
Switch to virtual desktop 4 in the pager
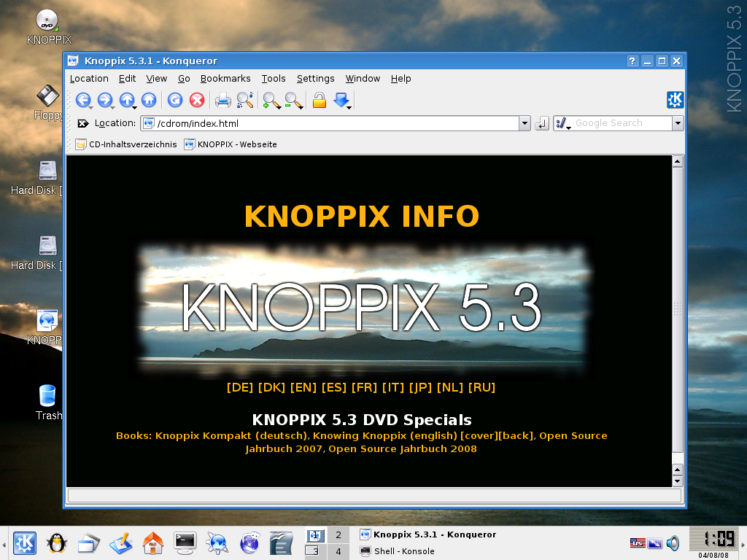point(338,551)
